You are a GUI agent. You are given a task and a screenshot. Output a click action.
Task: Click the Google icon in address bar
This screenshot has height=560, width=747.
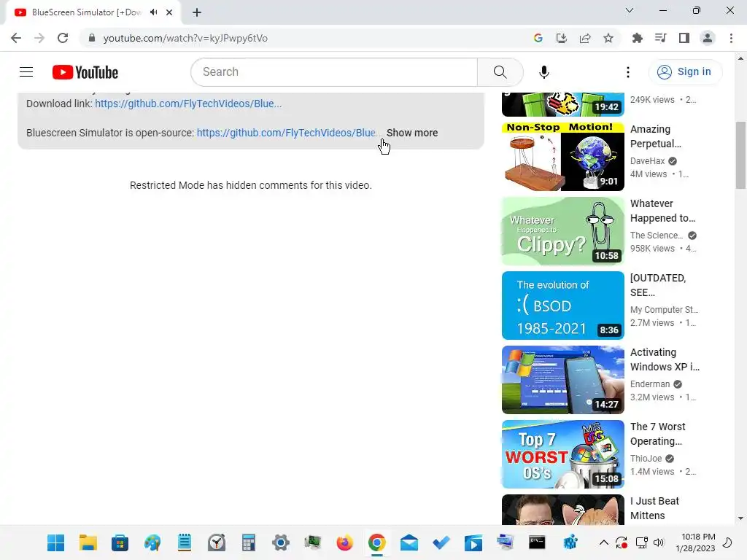(538, 38)
